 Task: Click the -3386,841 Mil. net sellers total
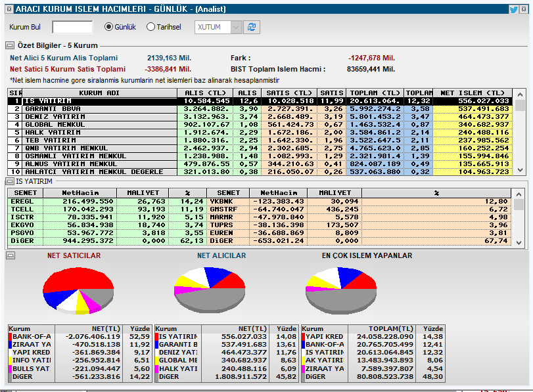click(168, 70)
